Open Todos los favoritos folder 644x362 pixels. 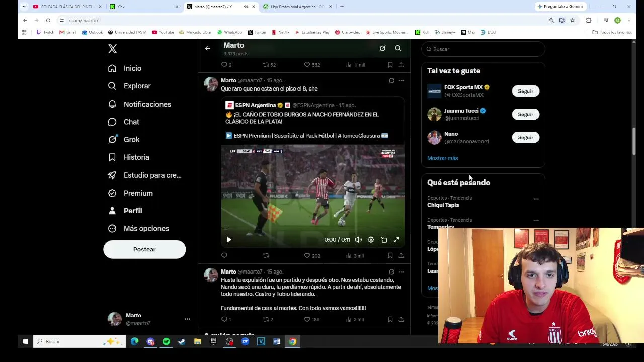[x=612, y=32]
